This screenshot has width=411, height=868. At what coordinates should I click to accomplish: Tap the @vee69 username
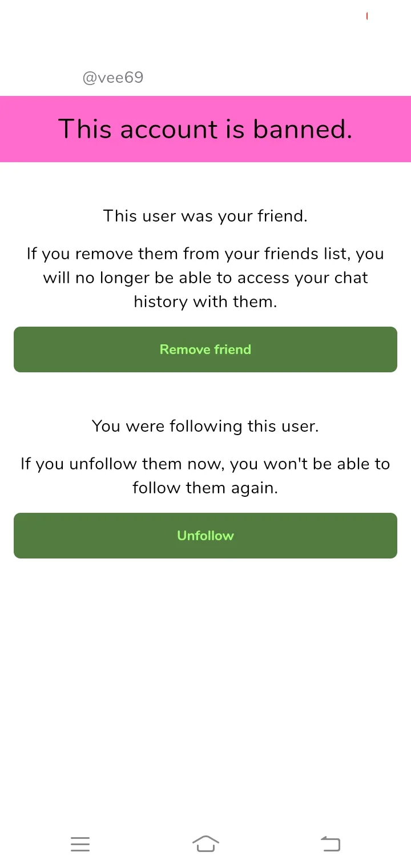(113, 78)
